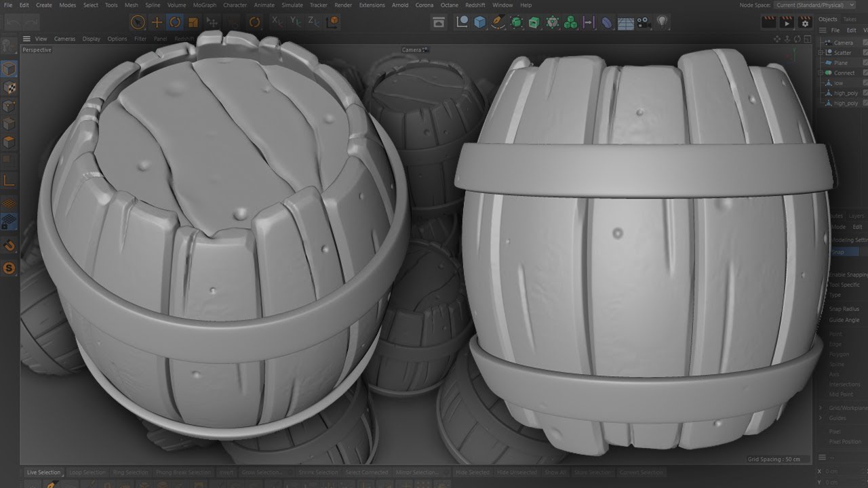Open the Floor environment icon

tap(625, 23)
